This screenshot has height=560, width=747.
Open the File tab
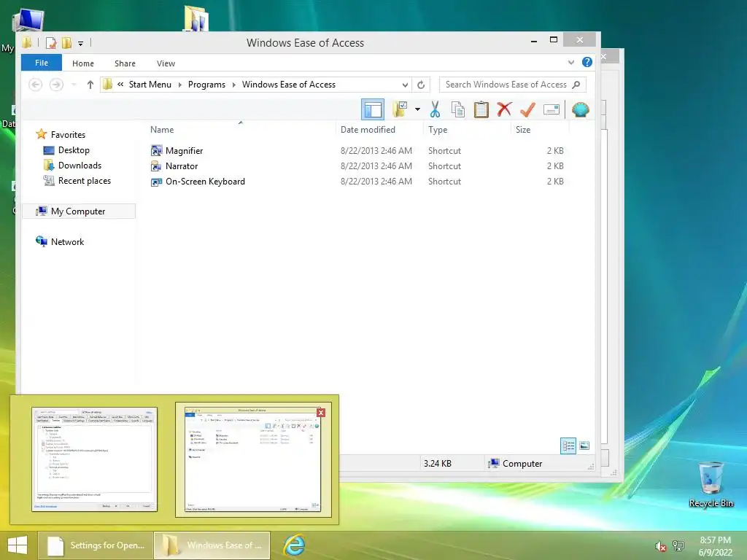(42, 63)
